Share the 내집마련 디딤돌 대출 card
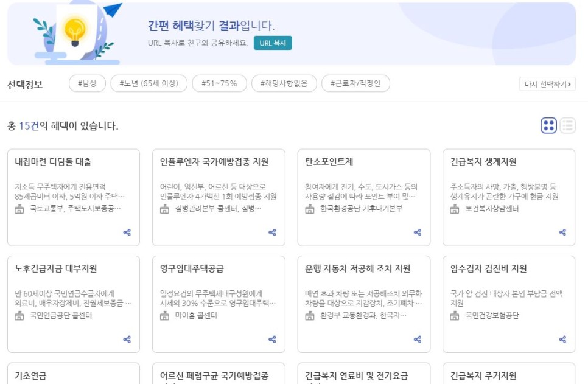 click(x=127, y=232)
